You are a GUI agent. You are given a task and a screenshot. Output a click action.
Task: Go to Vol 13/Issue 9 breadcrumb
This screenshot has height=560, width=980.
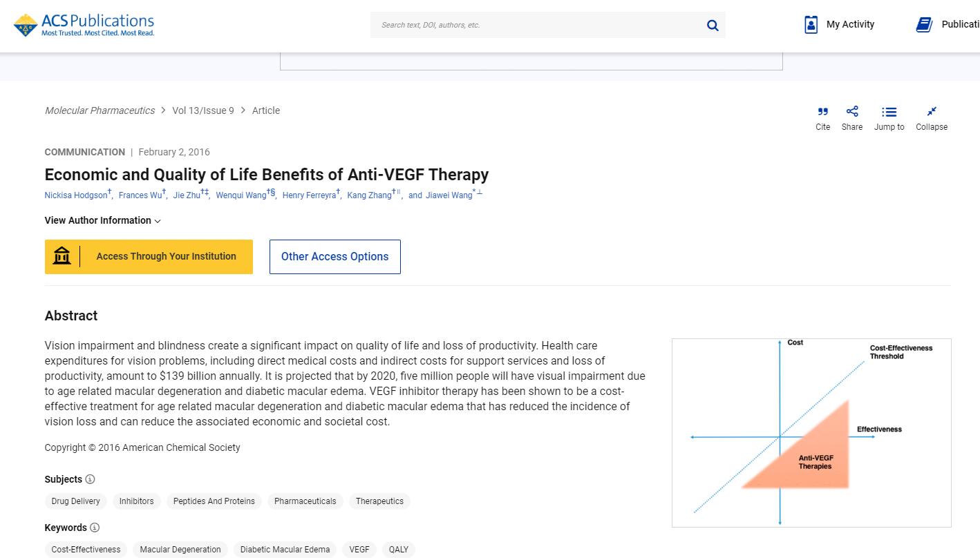203,110
